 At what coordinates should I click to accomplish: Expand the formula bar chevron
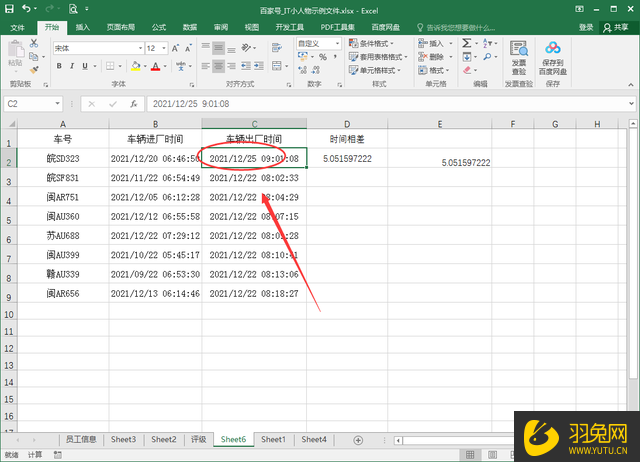tap(631, 104)
